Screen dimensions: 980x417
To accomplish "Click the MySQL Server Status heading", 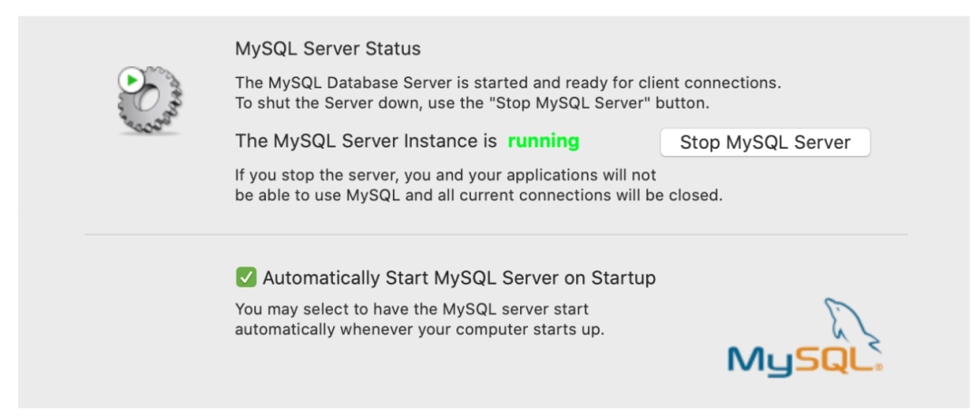I will (328, 49).
